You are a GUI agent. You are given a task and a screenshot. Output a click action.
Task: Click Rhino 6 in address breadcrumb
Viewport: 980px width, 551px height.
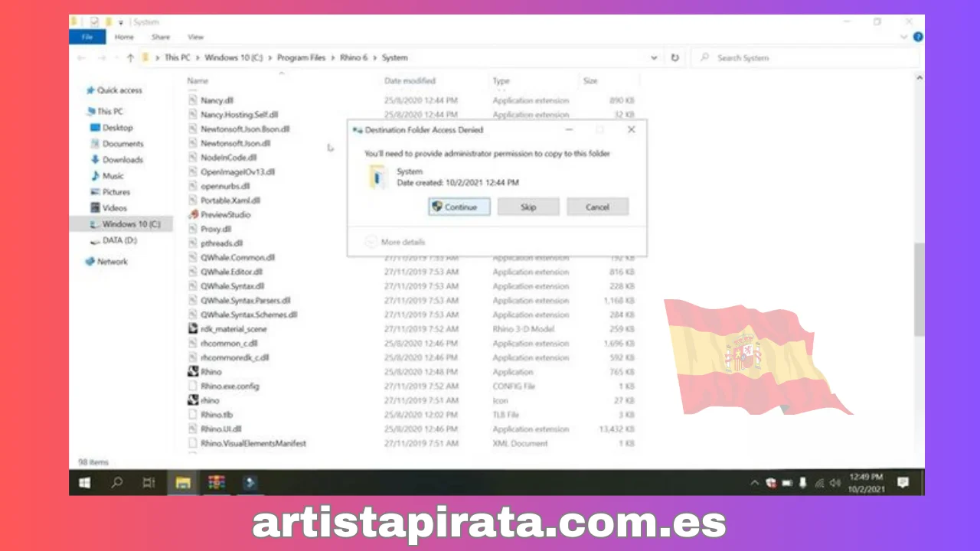[x=354, y=58]
